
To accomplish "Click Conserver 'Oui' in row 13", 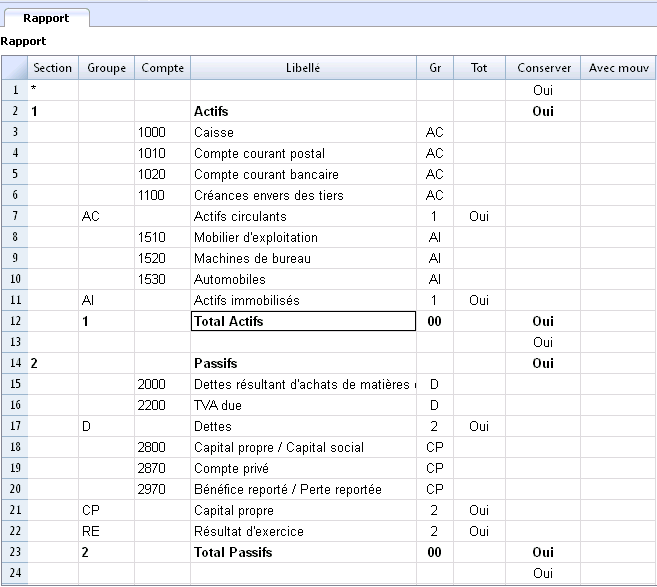I will [543, 342].
